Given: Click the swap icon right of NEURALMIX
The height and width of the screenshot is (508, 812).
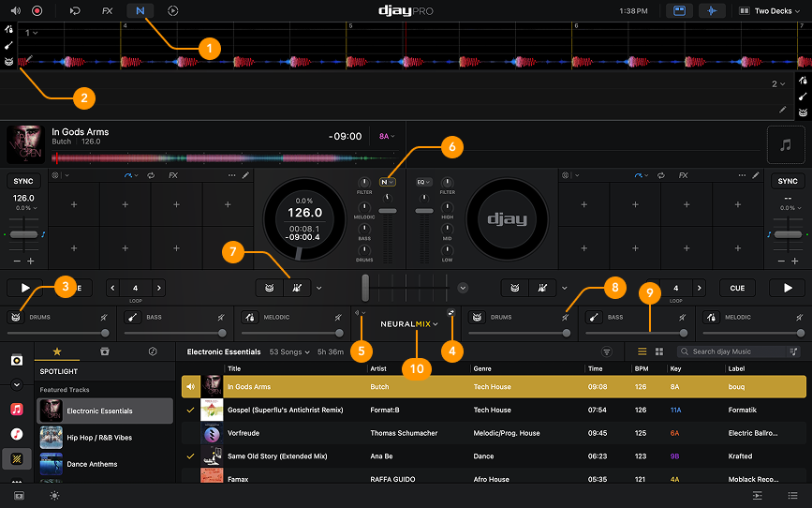Looking at the screenshot, I should tap(450, 312).
